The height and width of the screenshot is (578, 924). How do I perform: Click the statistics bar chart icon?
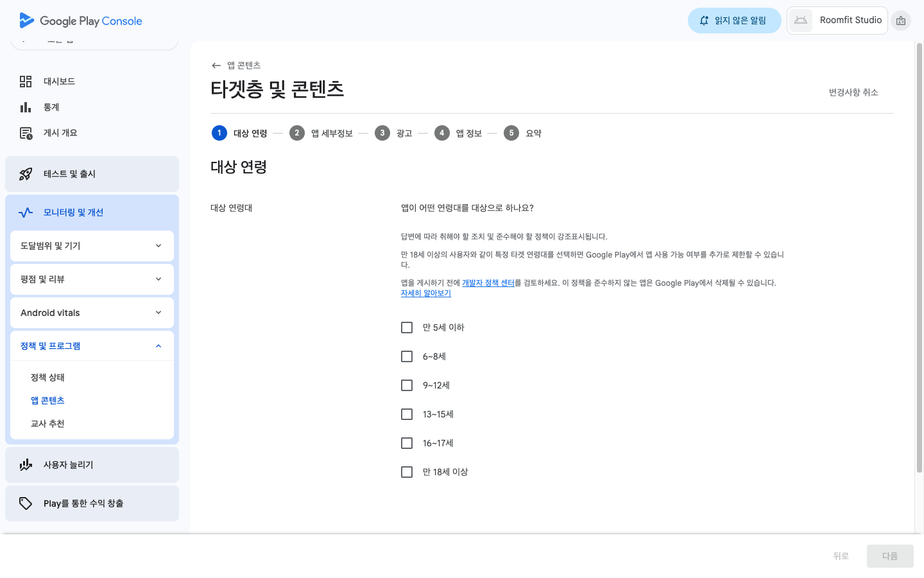click(x=26, y=107)
